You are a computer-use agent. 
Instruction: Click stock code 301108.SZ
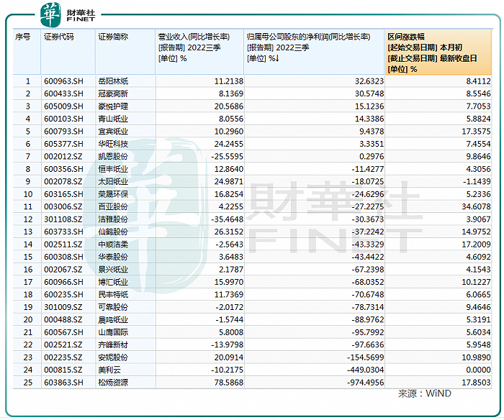click(x=63, y=219)
